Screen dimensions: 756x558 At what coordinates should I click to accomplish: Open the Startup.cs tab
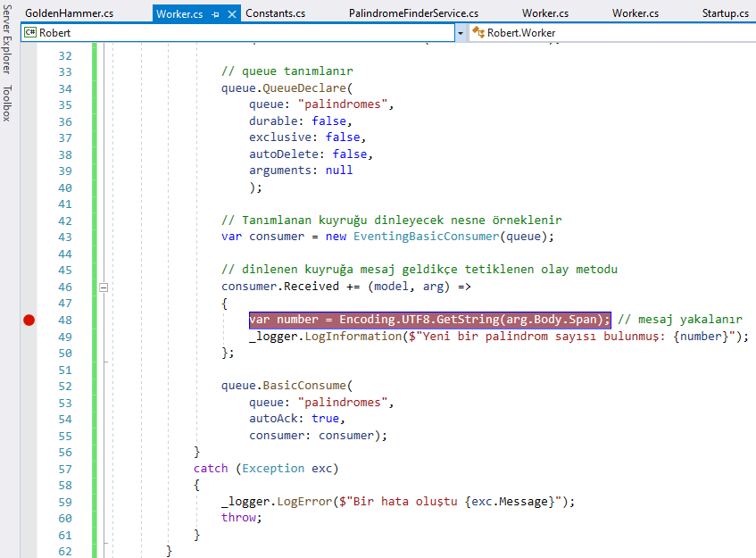pos(725,13)
